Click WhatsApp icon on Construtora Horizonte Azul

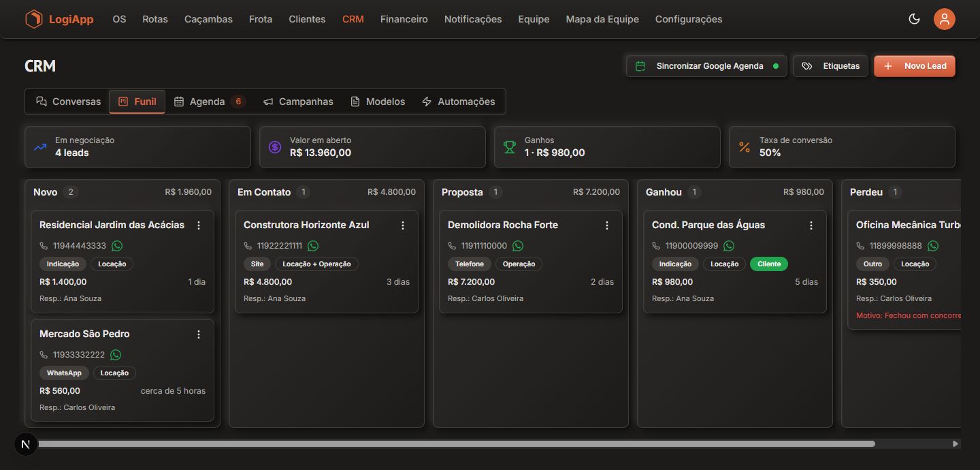click(313, 246)
